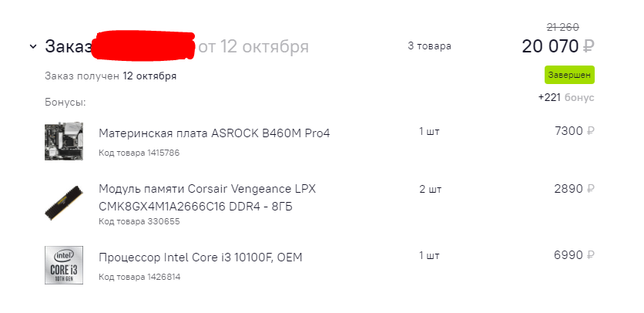Click the +221 бонус label
Viewport: 644px width, 313px height.
pyautogui.click(x=566, y=98)
